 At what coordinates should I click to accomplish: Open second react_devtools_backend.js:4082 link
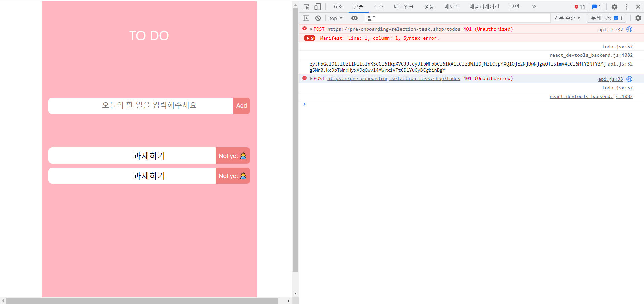pos(591,96)
